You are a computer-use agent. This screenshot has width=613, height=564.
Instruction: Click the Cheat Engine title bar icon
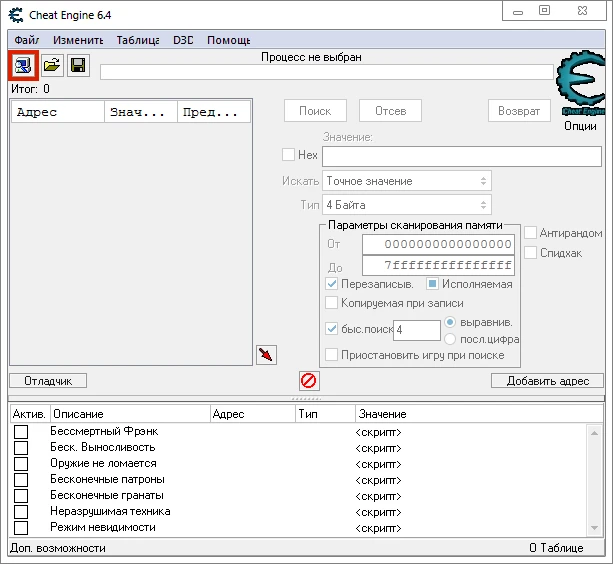click(16, 15)
